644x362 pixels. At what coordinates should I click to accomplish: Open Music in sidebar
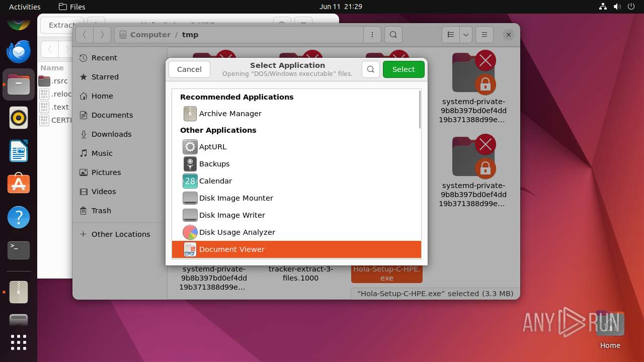point(120,153)
